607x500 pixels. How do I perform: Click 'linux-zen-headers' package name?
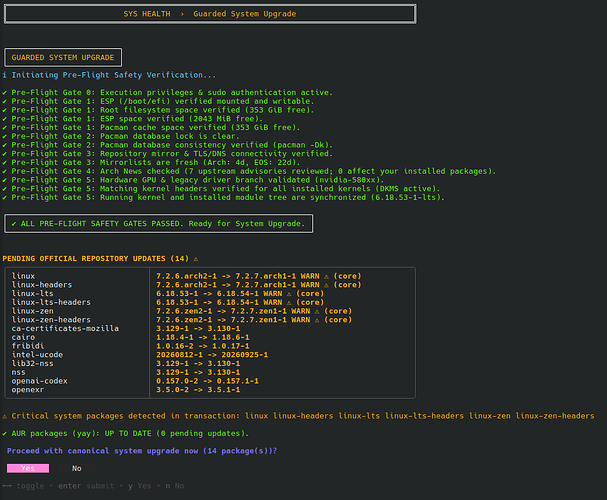click(x=51, y=320)
